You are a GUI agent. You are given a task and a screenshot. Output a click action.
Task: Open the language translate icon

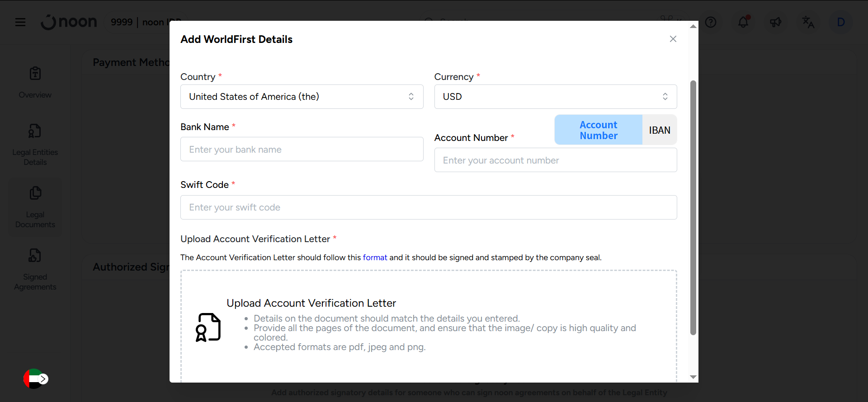coord(808,22)
